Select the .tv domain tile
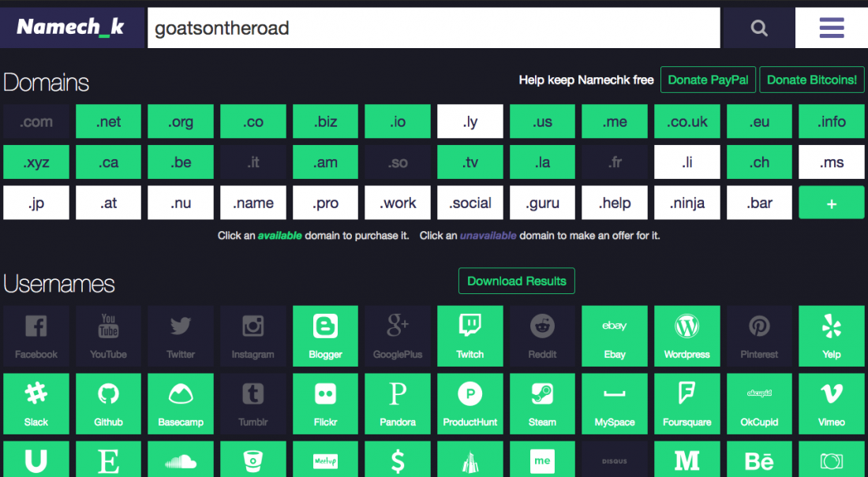This screenshot has width=868, height=477. pos(470,162)
